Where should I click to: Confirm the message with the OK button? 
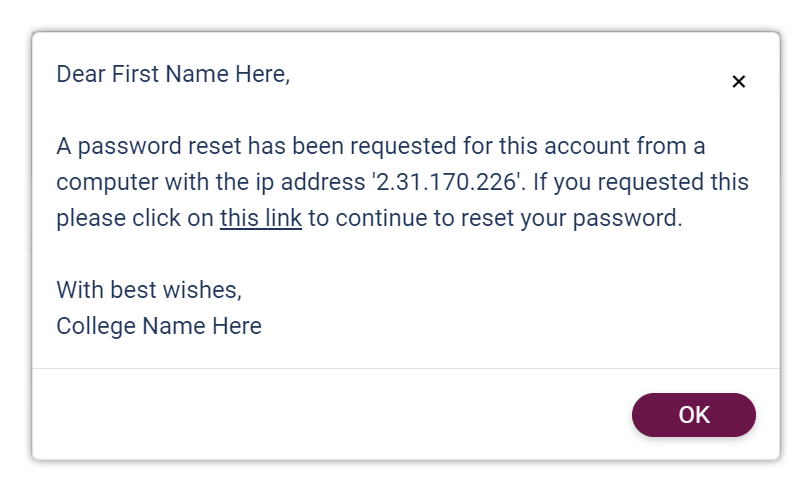click(694, 415)
